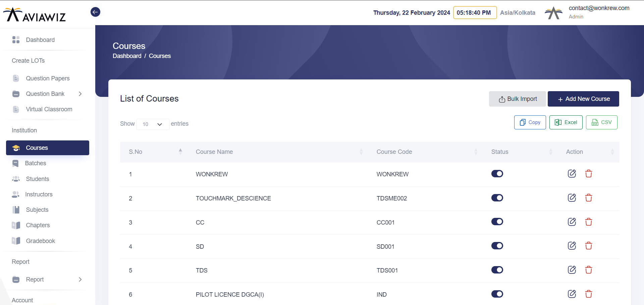
Task: Edit the SD course
Action: click(x=572, y=246)
